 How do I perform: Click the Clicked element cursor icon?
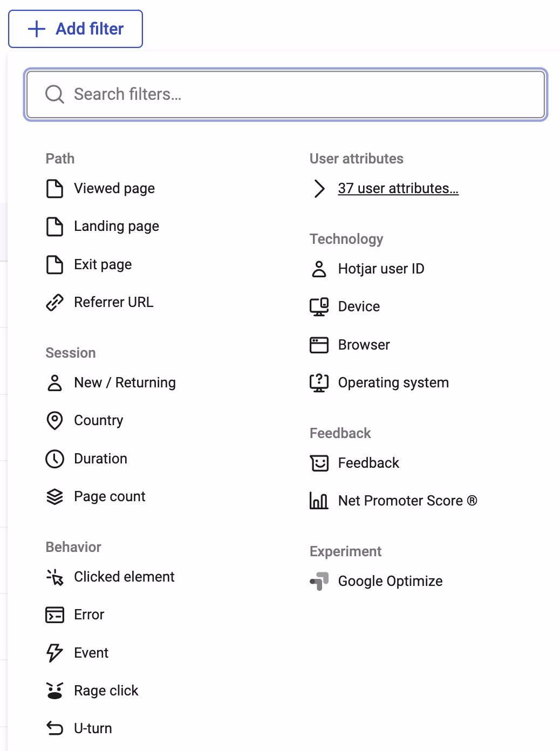pyautogui.click(x=54, y=577)
